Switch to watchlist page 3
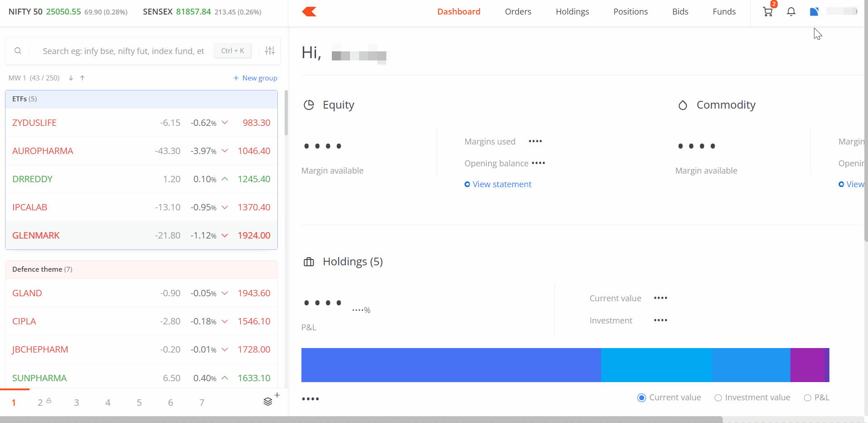Screen dimensions: 868x423 (x=76, y=403)
